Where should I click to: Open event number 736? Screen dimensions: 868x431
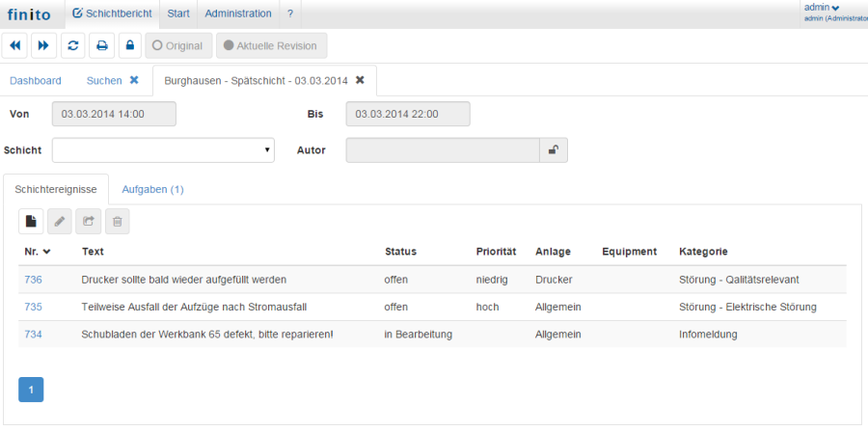(33, 280)
